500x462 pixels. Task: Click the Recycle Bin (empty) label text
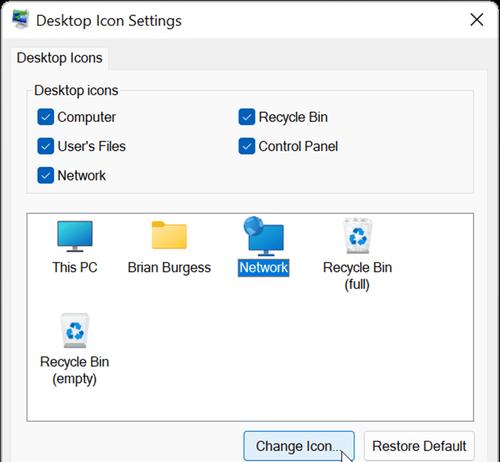75,370
